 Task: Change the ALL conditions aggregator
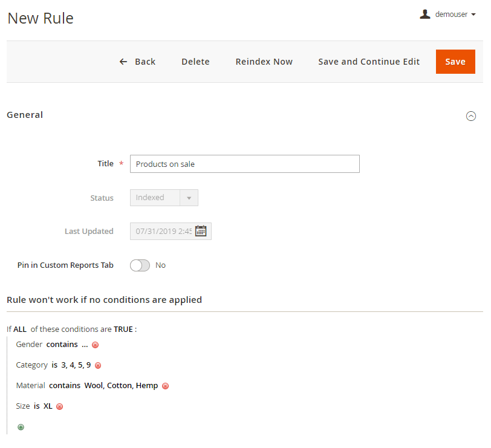(20, 330)
